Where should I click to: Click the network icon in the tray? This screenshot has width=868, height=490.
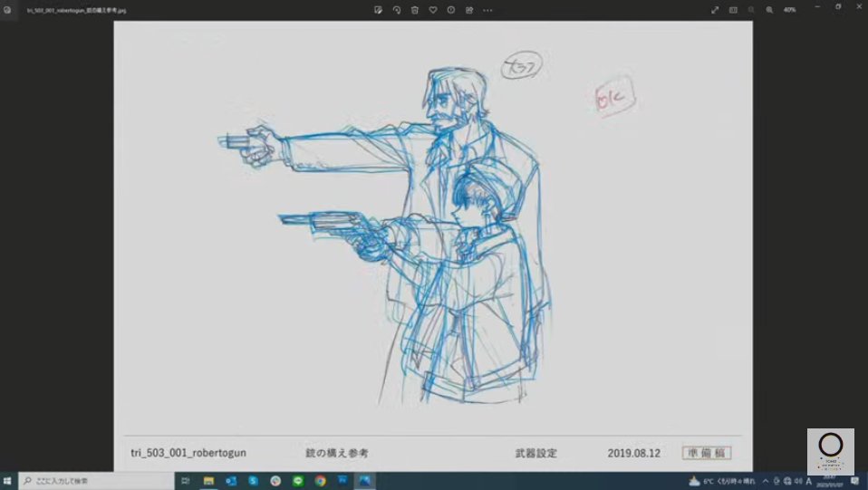(x=787, y=481)
